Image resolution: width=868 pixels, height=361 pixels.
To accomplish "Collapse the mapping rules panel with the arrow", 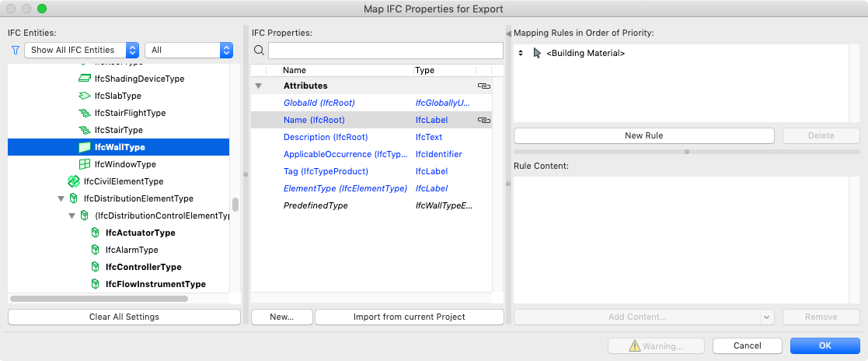I will point(509,33).
